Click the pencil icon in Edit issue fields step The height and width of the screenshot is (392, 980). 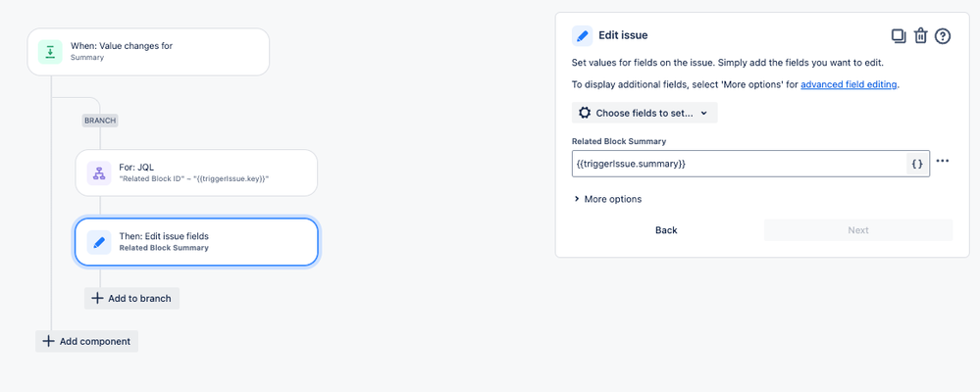pyautogui.click(x=99, y=241)
